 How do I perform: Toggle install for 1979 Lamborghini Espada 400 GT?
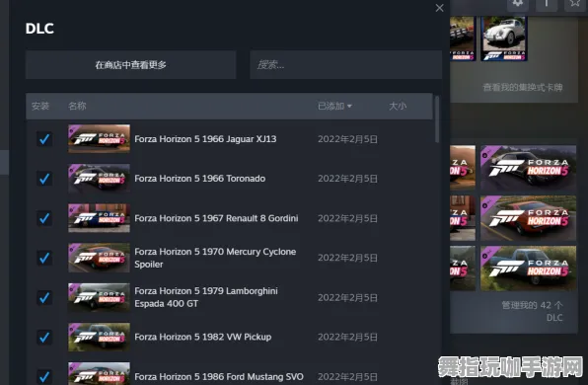point(44,297)
